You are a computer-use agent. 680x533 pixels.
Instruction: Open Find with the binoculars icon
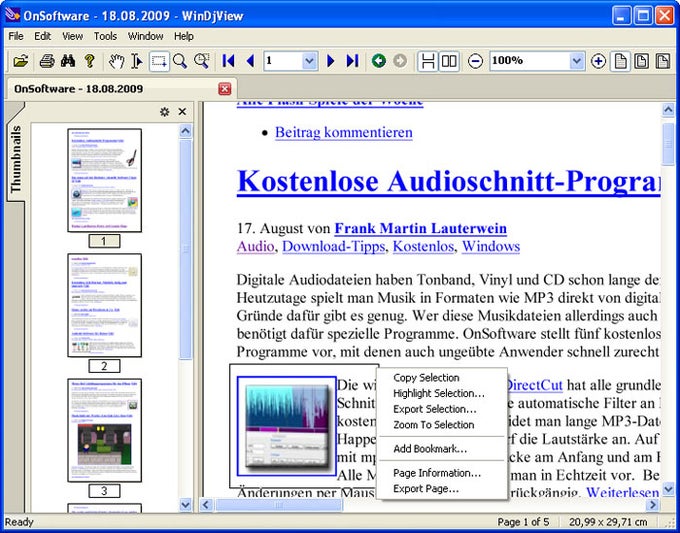pyautogui.click(x=68, y=61)
